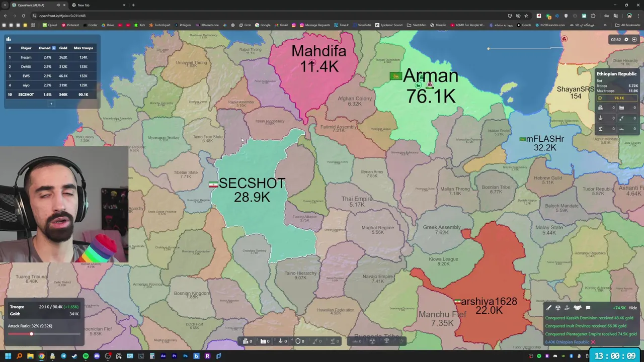Sort leaderboard by Owned column
The height and width of the screenshot is (362, 644).
[x=47, y=48]
